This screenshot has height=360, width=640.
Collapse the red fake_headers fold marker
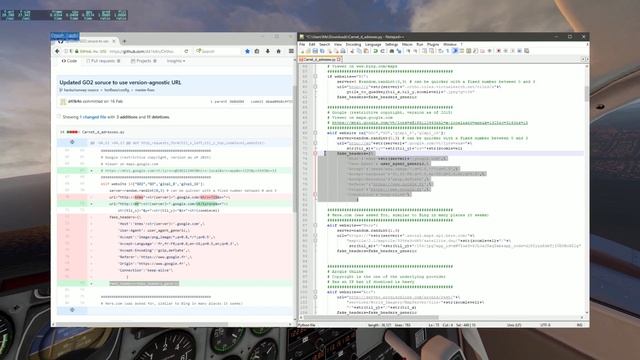pos(315,153)
